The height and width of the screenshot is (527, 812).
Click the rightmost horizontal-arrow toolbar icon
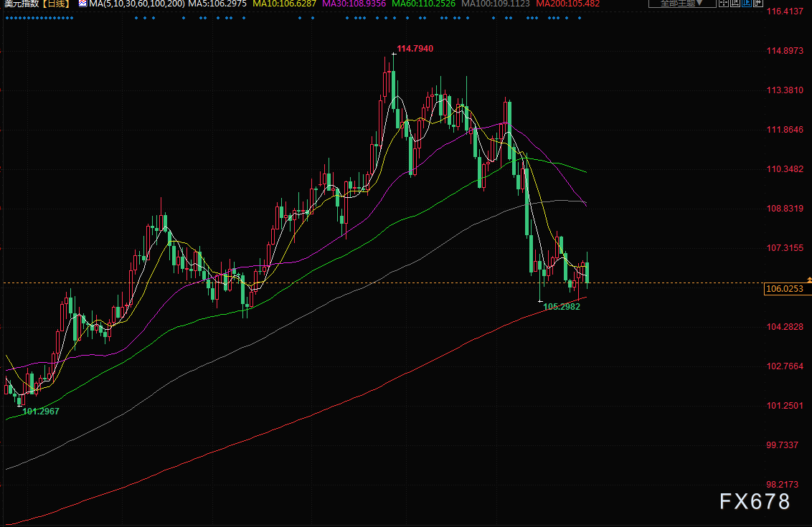point(758,3)
